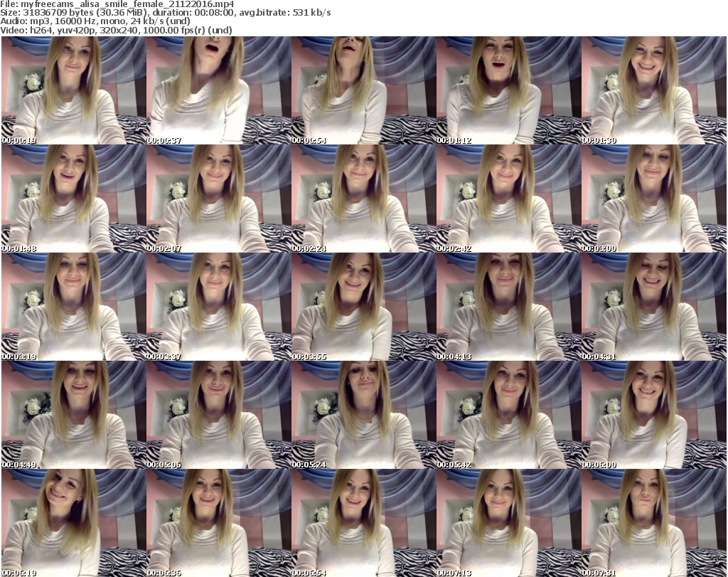Click the frame stamped 00:02:42
The image size is (728, 577).
click(508, 198)
